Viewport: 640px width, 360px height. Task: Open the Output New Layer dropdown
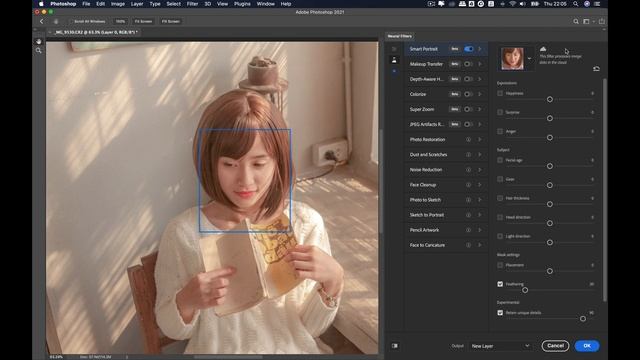500,346
